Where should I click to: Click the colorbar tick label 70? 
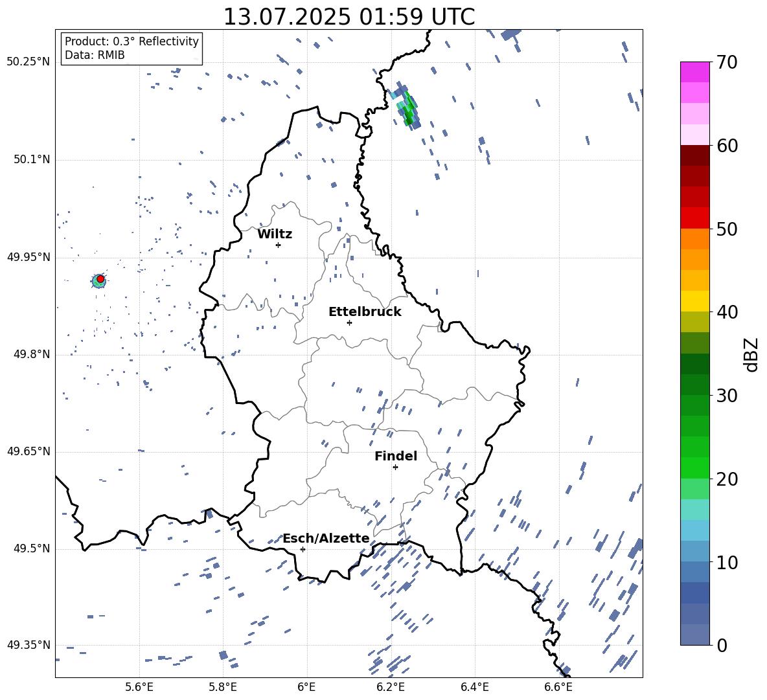[x=727, y=63]
